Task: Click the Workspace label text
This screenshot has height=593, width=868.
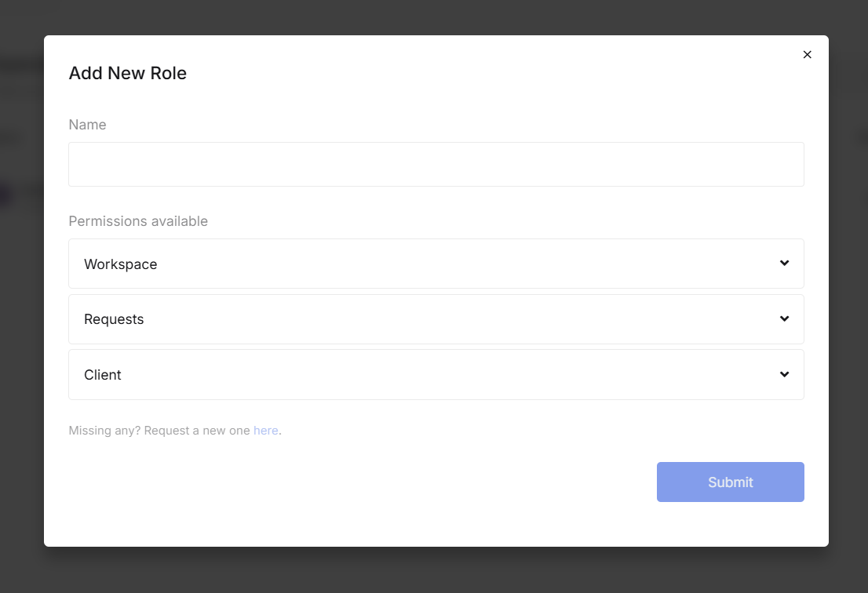Action: point(121,264)
